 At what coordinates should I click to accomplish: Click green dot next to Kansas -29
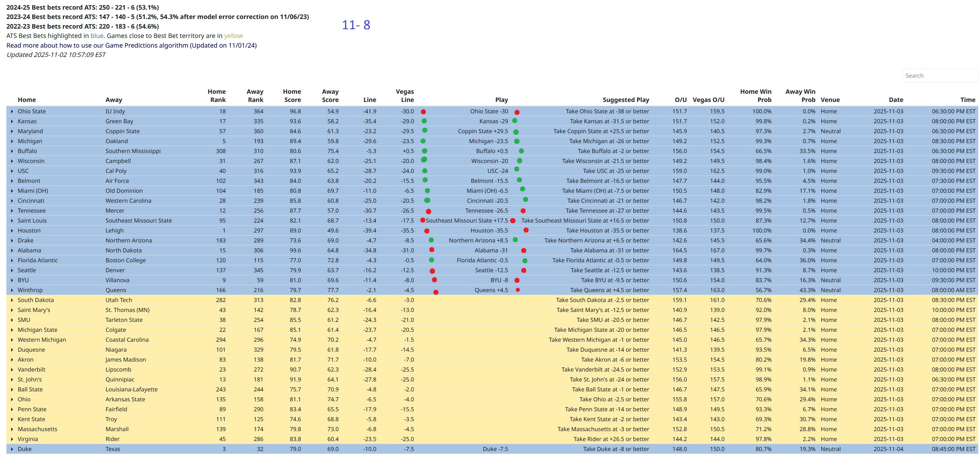click(514, 121)
